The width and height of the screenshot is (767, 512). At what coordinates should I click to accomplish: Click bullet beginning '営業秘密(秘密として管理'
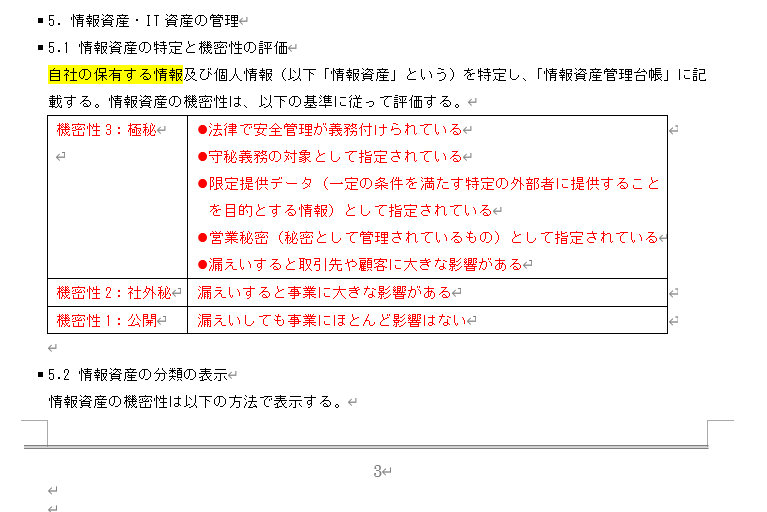pyautogui.click(x=428, y=238)
